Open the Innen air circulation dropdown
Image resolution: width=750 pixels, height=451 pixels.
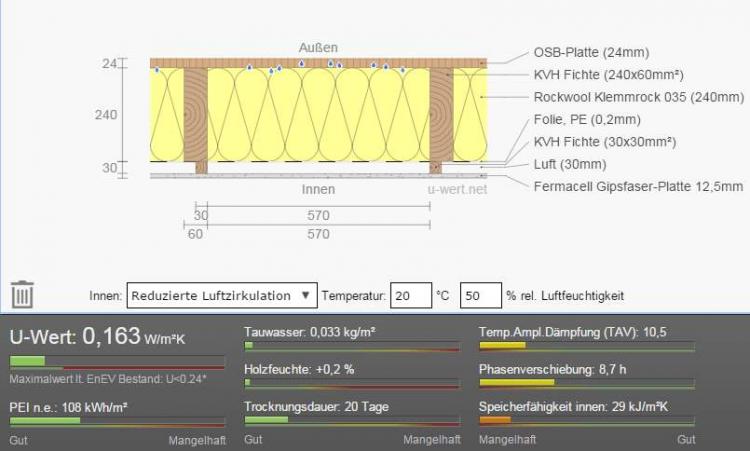(222, 296)
